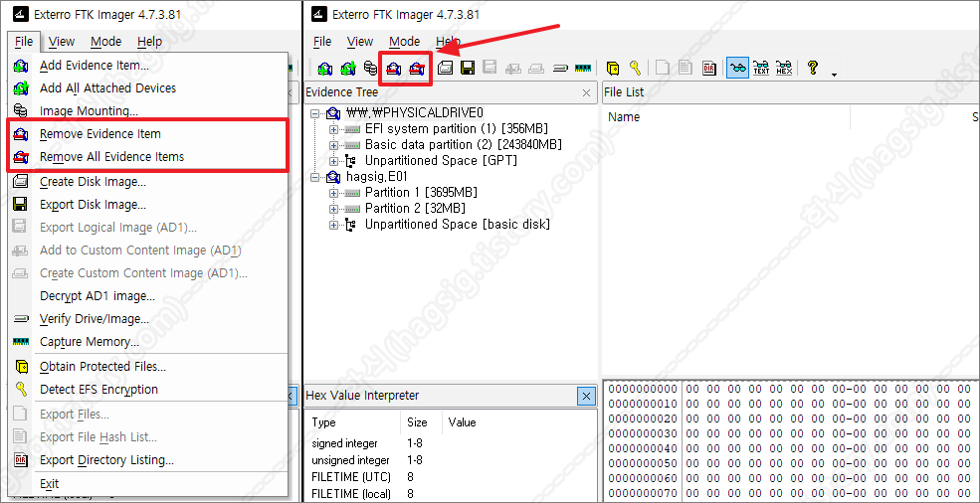
Task: Choose Create Disk Image... menu entry
Action: coord(148,182)
